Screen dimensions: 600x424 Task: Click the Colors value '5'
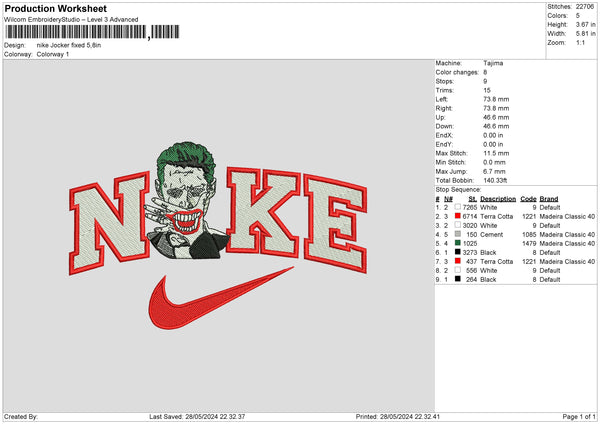pyautogui.click(x=578, y=16)
